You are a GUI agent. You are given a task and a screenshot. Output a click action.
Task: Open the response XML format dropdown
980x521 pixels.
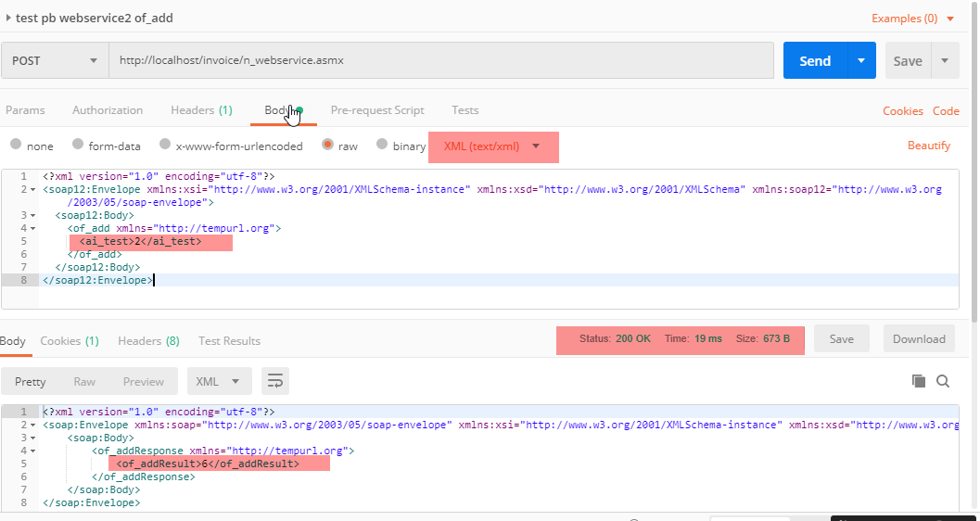coord(219,381)
